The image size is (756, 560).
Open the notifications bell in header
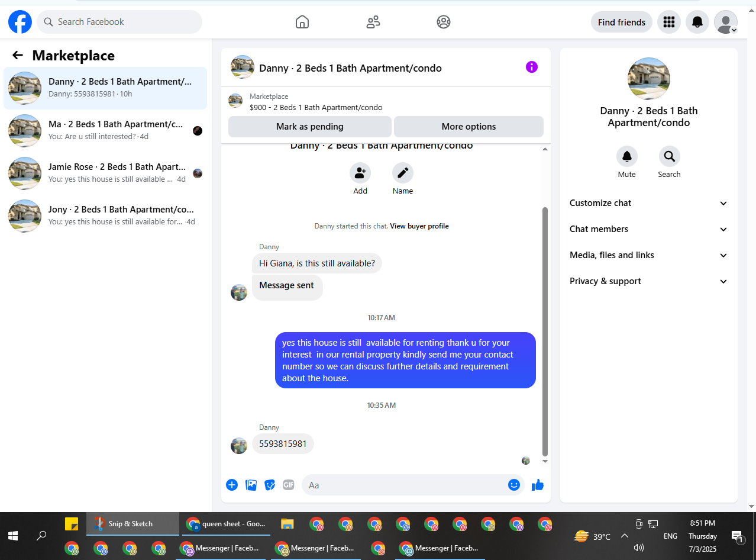point(697,22)
